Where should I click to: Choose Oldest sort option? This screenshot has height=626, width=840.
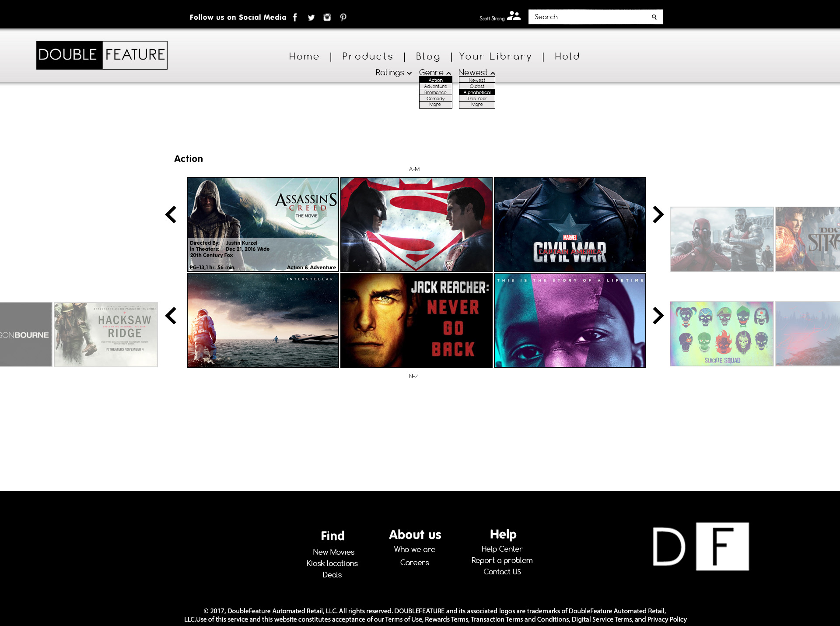pos(477,86)
